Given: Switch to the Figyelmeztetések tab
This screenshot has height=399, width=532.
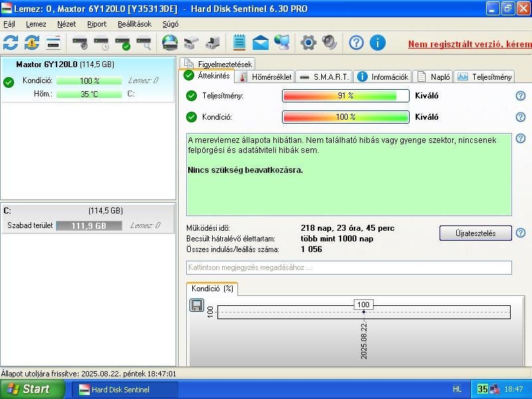Looking at the screenshot, I should click(217, 64).
